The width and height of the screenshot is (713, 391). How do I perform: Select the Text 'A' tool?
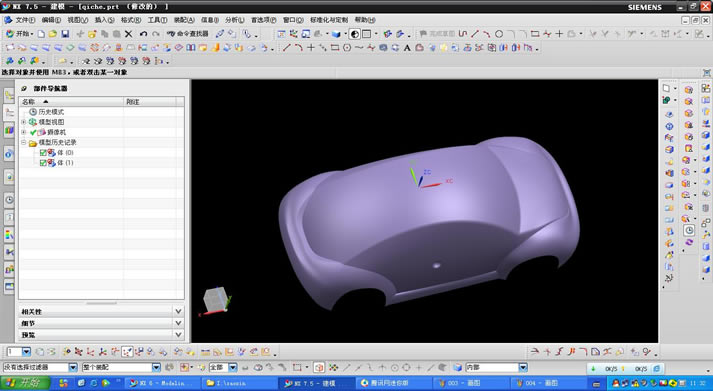[x=407, y=48]
